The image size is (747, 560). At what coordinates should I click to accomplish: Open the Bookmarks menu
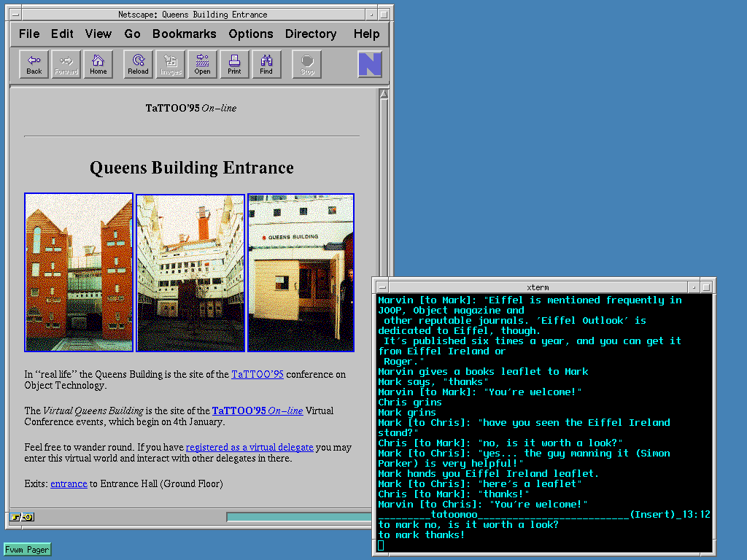pyautogui.click(x=184, y=34)
